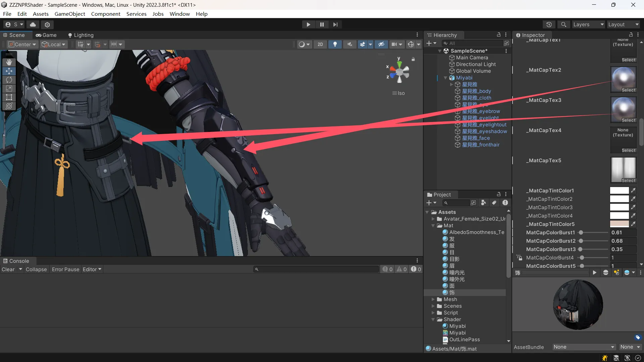
Task: Click Select under _MatCapTex2 texture
Action: (x=628, y=90)
